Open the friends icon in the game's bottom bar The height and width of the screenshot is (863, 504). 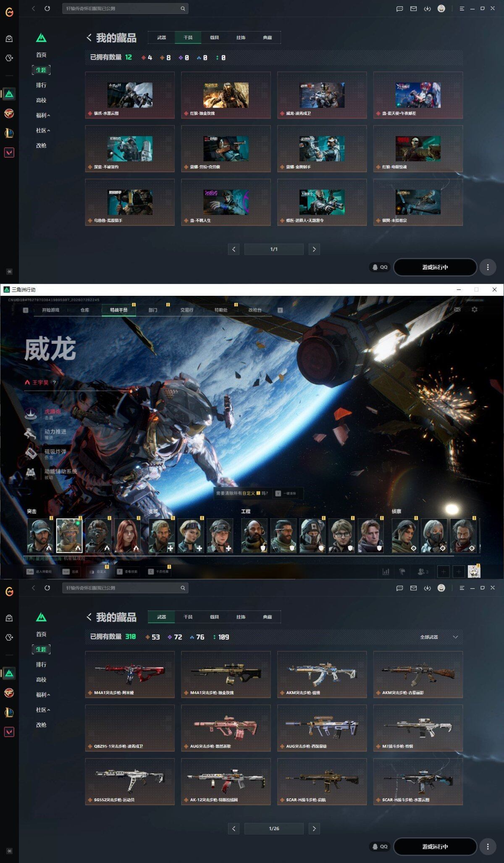point(423,571)
